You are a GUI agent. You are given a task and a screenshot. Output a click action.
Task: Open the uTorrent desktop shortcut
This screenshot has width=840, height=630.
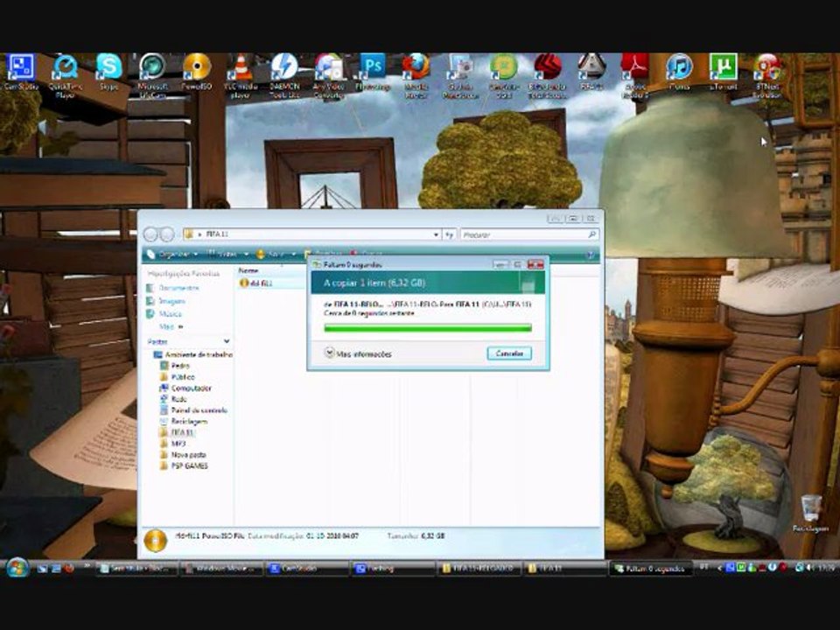724,73
